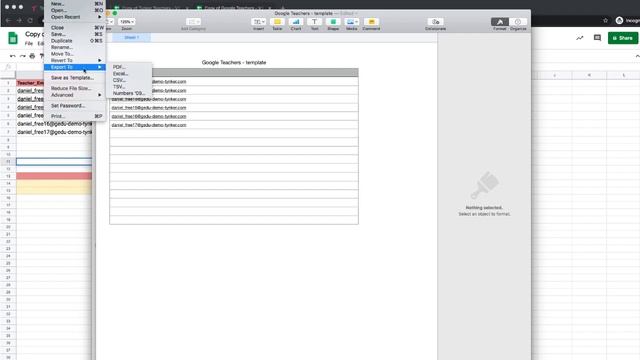Click the green Share button
Viewport: 640px width, 360px height.
[x=622, y=38]
